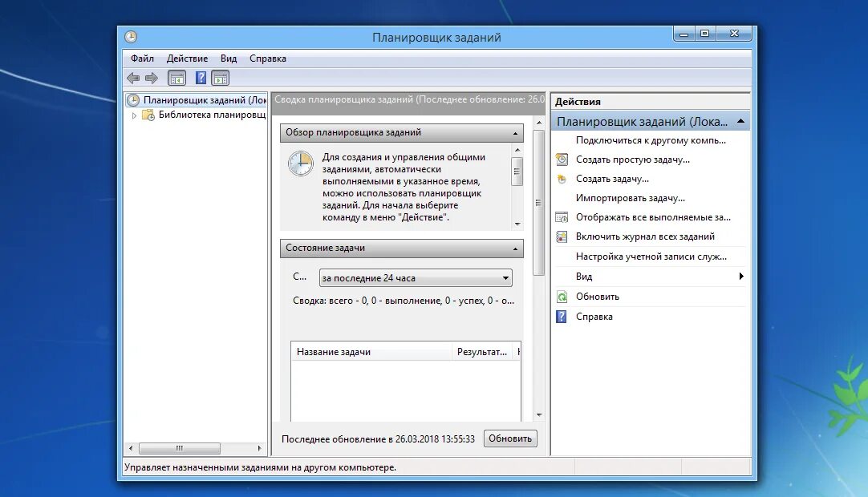Toggle the console tree pane icon
The image size is (868, 497).
pyautogui.click(x=176, y=77)
